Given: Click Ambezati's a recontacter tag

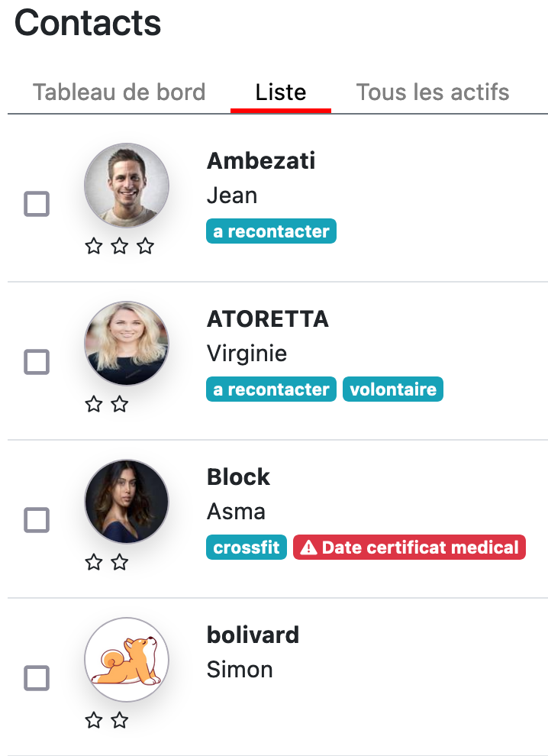Looking at the screenshot, I should (272, 231).
